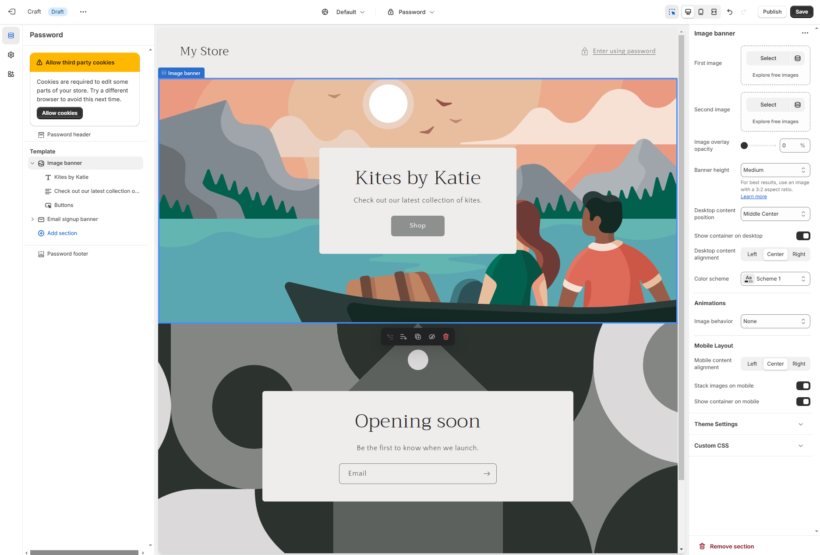Select Kites by Katie text block
The width and height of the screenshot is (820, 555).
pyautogui.click(x=71, y=177)
